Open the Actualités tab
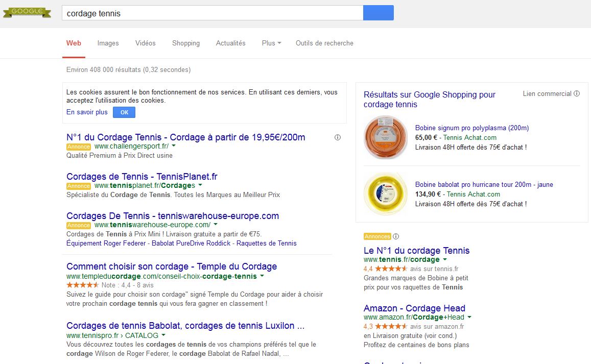The image size is (591, 364). [231, 43]
